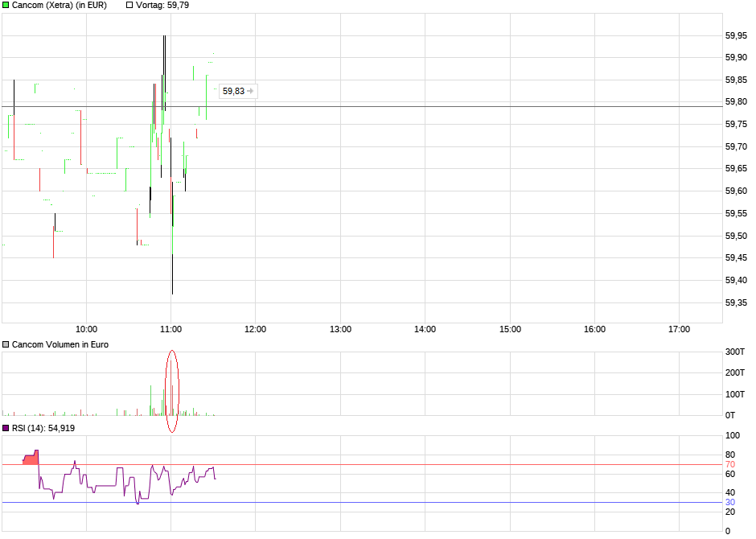Screen dimensions: 756x539
Task: Click the 59,70 price axis label
Action: (x=736, y=146)
